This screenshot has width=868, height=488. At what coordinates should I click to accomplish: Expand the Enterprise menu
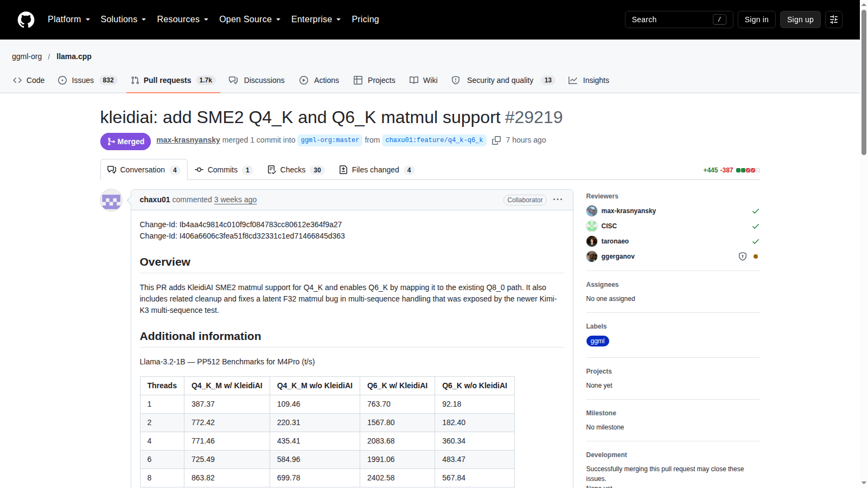316,20
